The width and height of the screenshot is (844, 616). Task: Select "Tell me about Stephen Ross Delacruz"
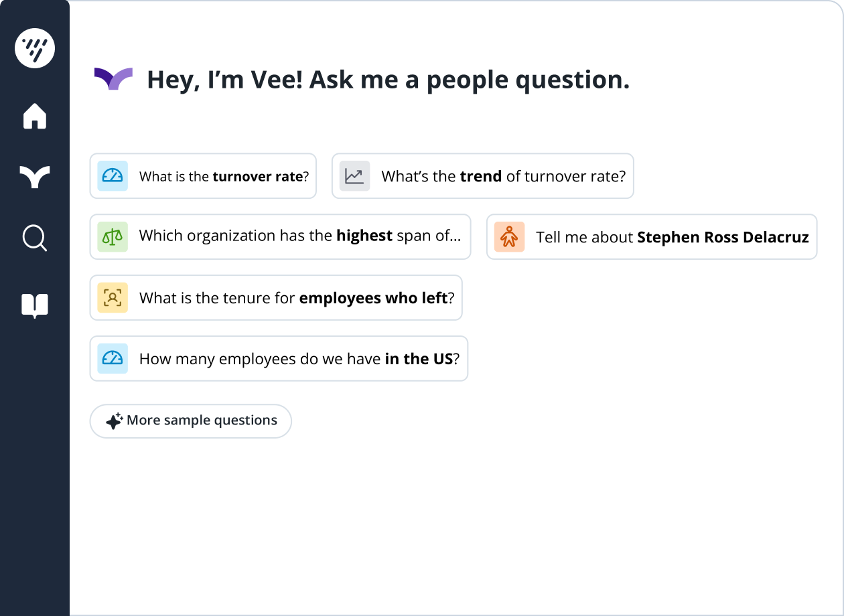tap(652, 236)
